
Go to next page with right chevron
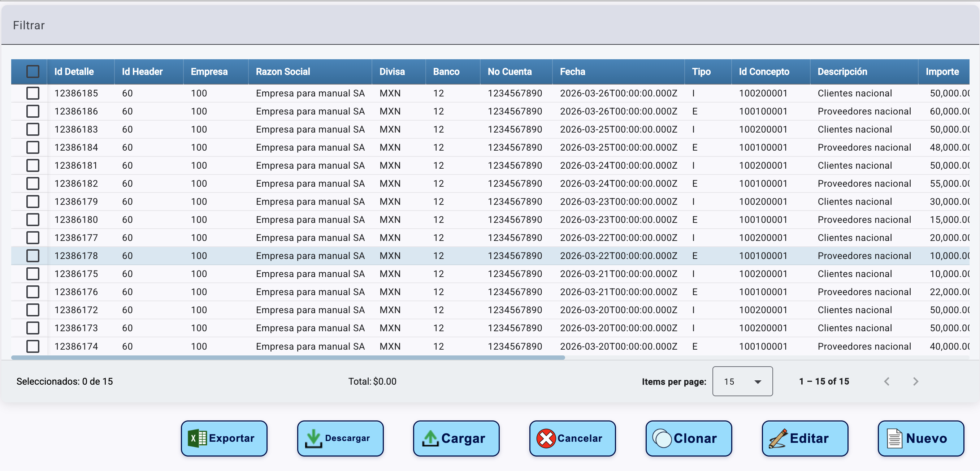click(x=916, y=381)
